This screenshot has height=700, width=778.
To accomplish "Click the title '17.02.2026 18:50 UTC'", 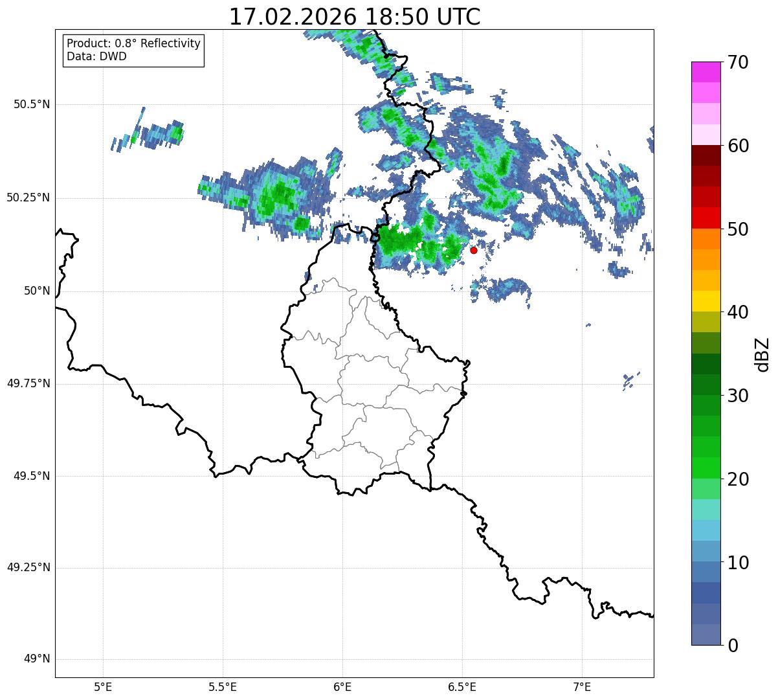I will click(x=355, y=17).
